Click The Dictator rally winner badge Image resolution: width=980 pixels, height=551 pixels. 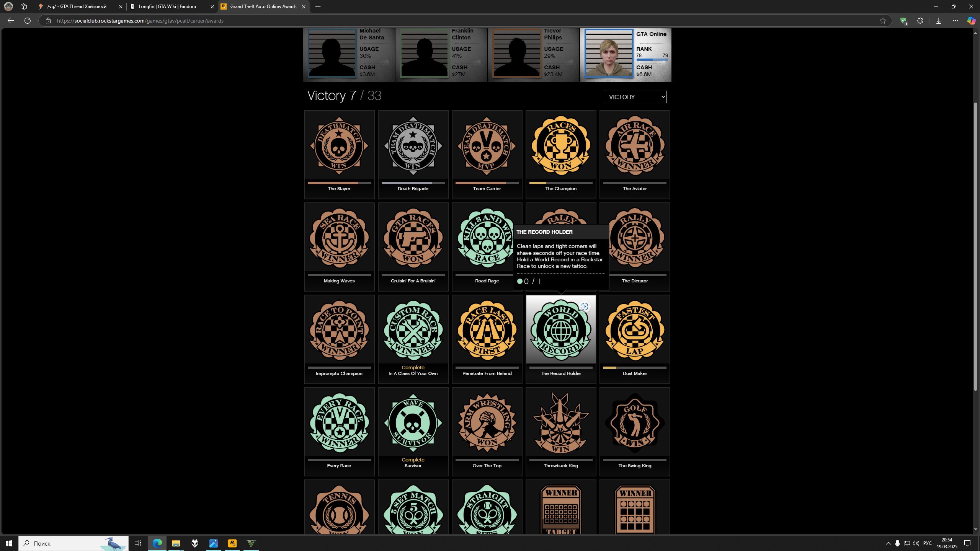637,238
